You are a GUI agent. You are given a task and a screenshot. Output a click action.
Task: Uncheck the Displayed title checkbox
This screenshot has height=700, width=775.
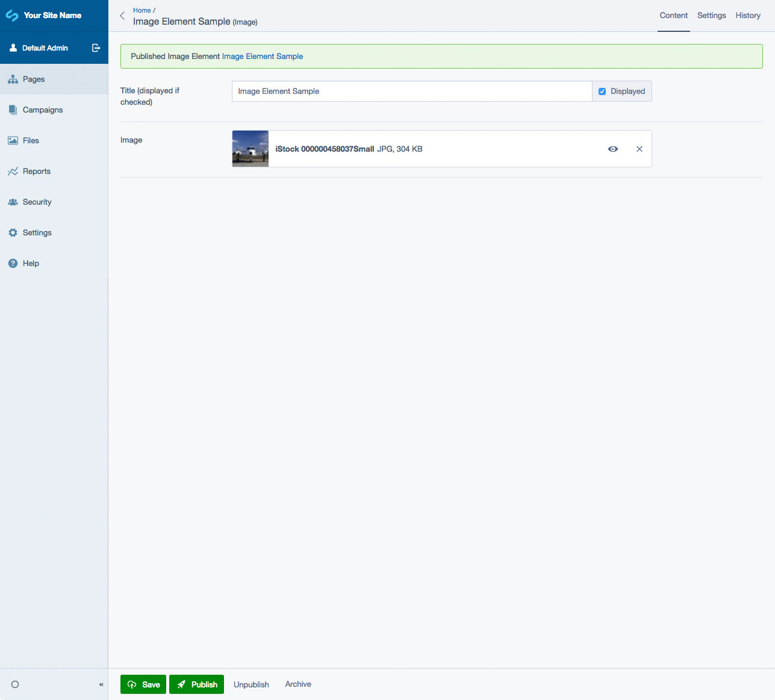(x=602, y=91)
